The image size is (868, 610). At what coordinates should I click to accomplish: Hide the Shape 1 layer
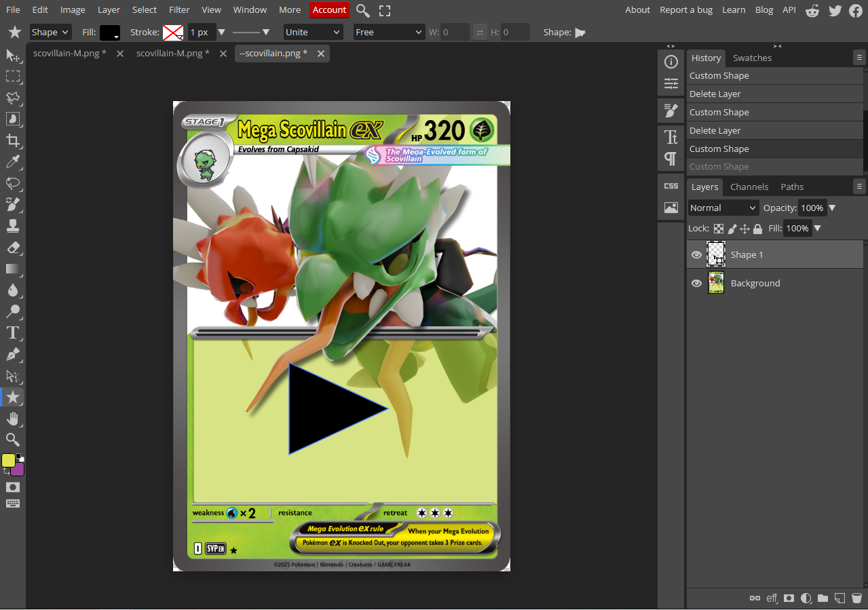click(696, 254)
